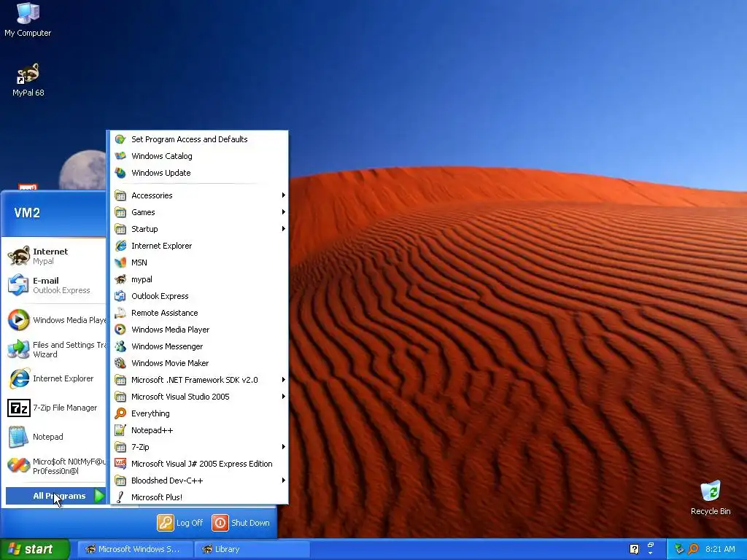Open Micro$oft N0tMyF@ult Pr0fessi0n@l entry

pos(55,466)
